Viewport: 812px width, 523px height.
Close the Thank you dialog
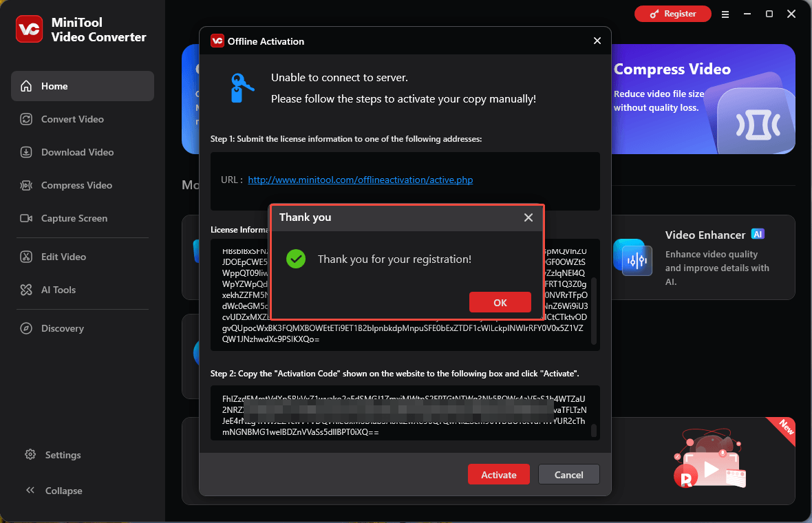[x=528, y=217]
